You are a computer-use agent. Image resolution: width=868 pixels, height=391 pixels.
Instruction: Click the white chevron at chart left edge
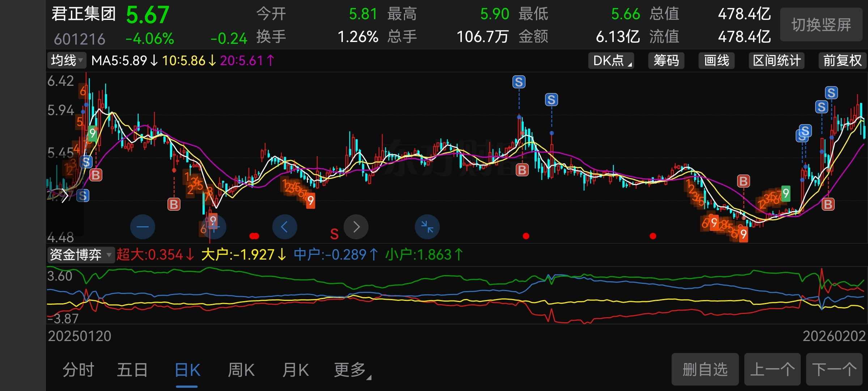[x=65, y=196]
